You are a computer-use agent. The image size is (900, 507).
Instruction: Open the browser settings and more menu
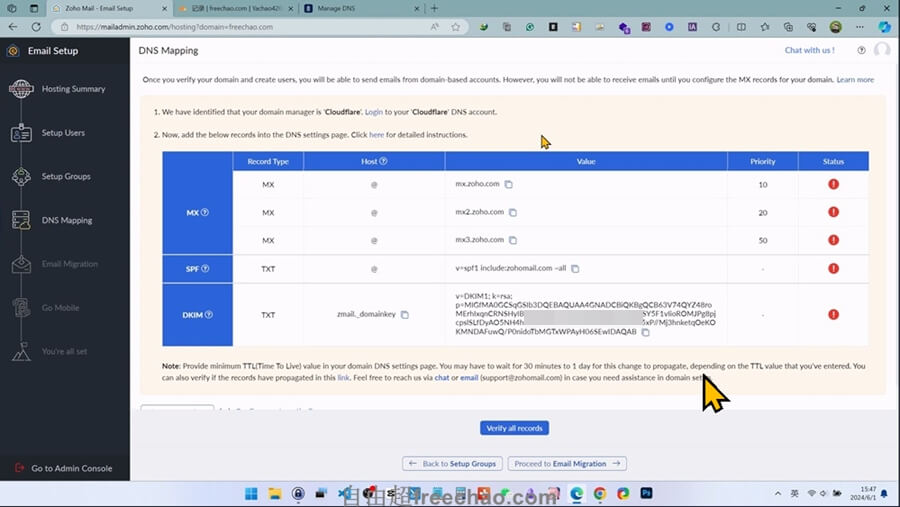coord(859,27)
